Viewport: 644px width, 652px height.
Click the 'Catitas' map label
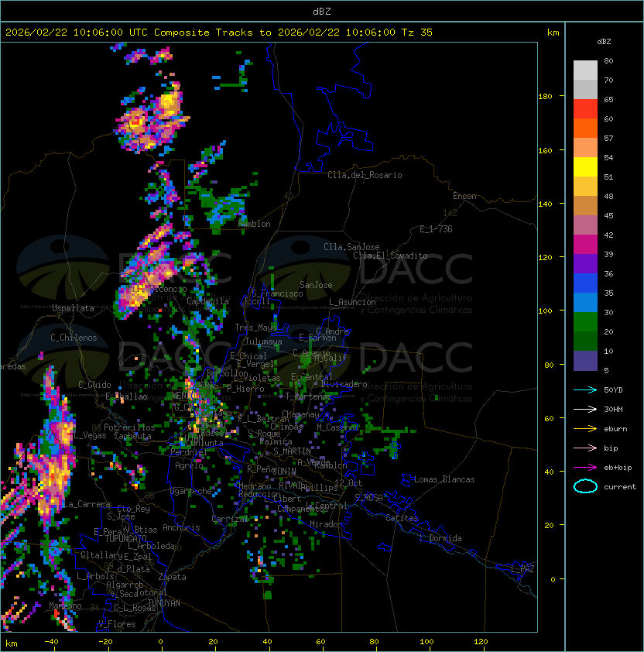(402, 518)
